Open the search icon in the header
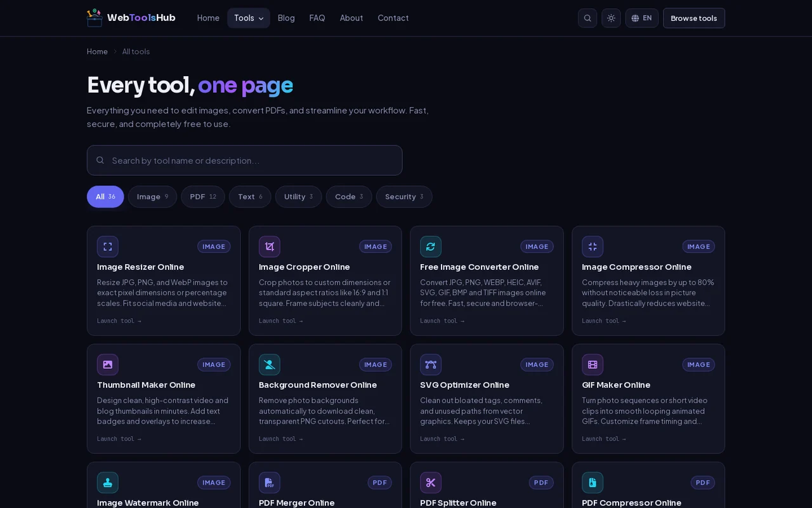 pyautogui.click(x=587, y=18)
